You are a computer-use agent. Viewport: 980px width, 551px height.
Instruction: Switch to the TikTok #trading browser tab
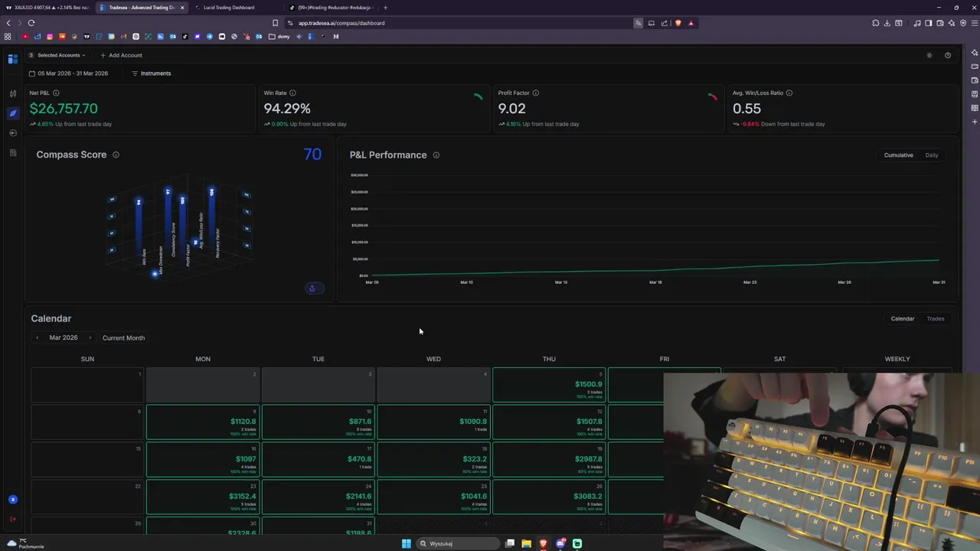pos(331,8)
